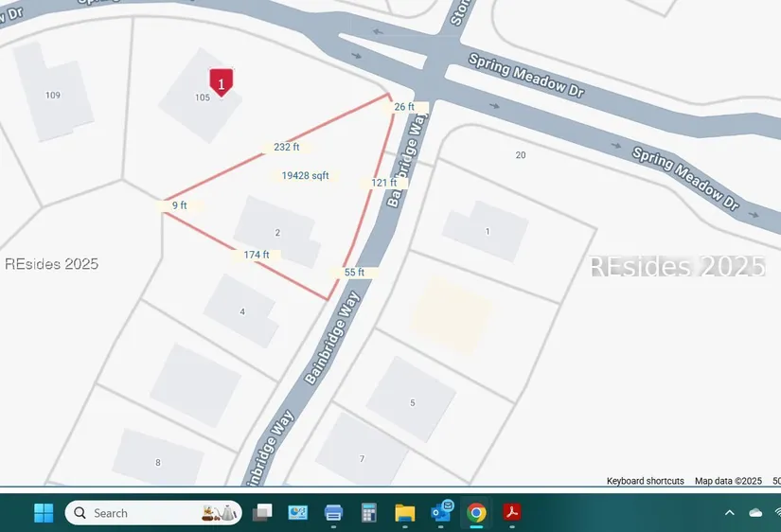Screen dimensions: 781x532
Task: Click the 174 ft boundary measurement label
Action: [256, 255]
